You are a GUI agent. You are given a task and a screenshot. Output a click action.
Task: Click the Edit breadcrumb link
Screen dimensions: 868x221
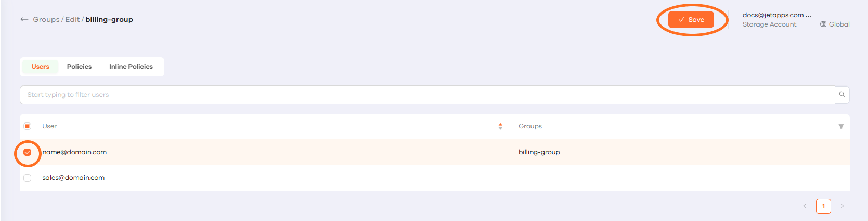pyautogui.click(x=72, y=20)
